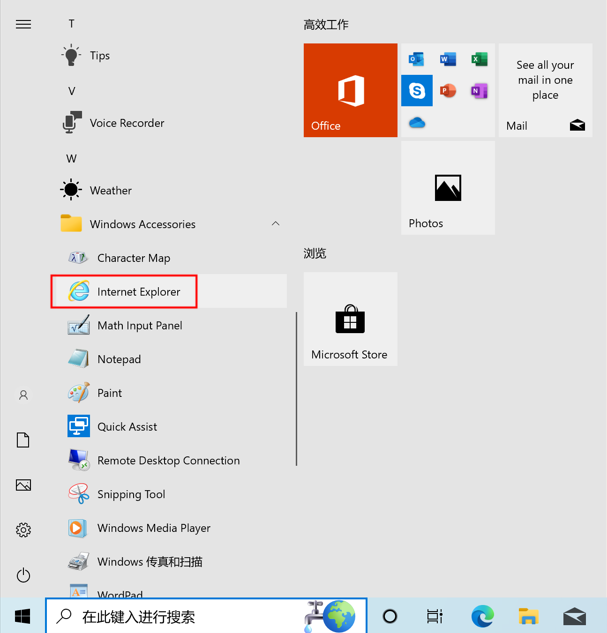Expand the hamburger menu at top left
Screen dimensions: 607x633
click(x=23, y=24)
